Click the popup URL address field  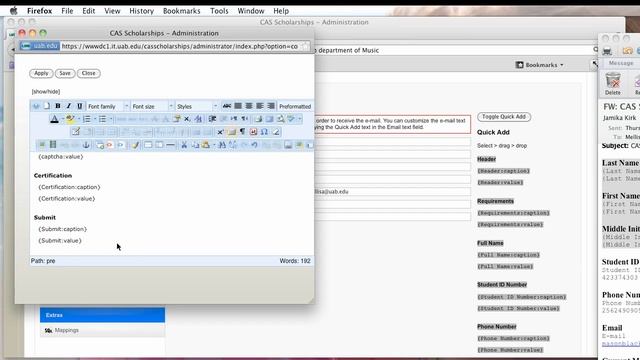(180, 46)
